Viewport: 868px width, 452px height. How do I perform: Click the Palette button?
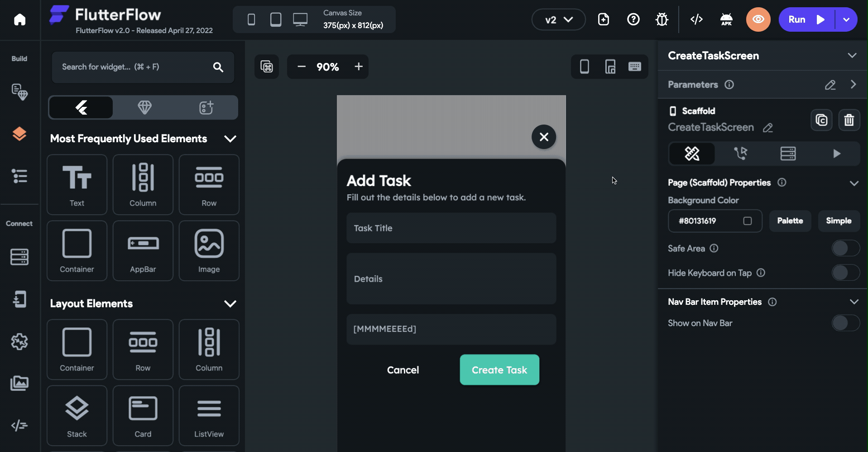point(790,221)
